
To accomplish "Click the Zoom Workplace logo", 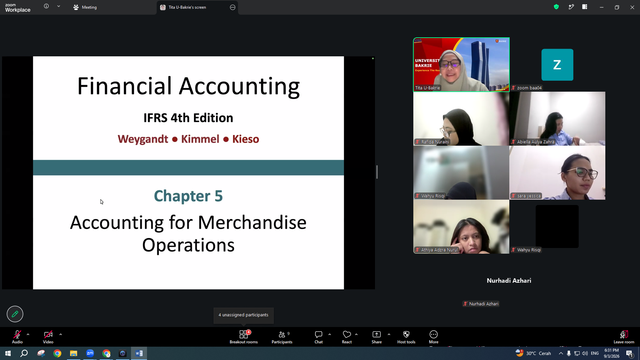I will tap(18, 7).
